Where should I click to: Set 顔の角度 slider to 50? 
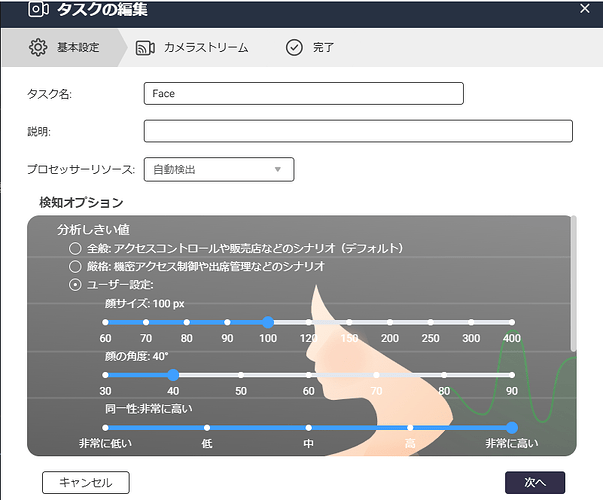(241, 375)
